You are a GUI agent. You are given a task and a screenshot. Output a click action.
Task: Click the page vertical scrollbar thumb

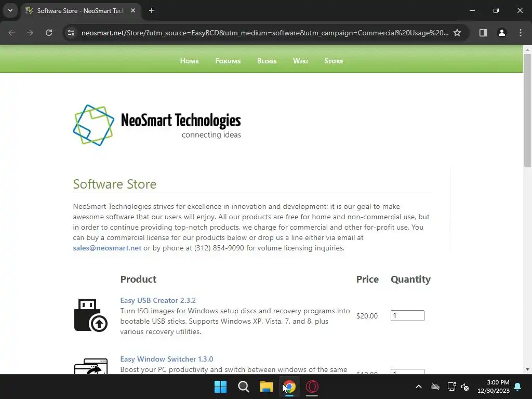pos(527,110)
